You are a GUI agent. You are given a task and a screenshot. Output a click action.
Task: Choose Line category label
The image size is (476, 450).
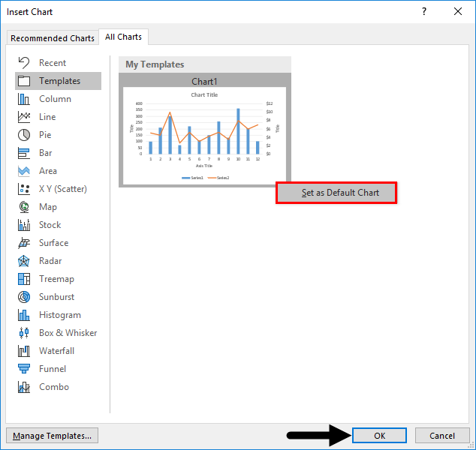47,117
